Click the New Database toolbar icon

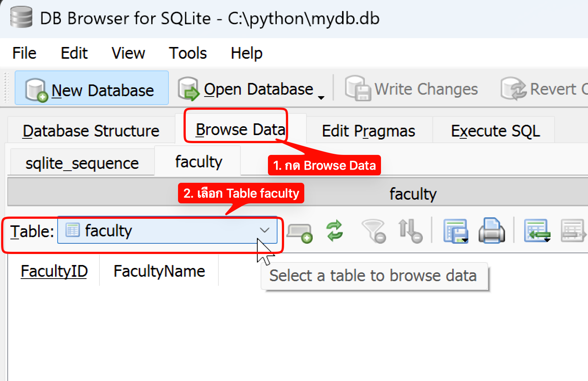36,90
